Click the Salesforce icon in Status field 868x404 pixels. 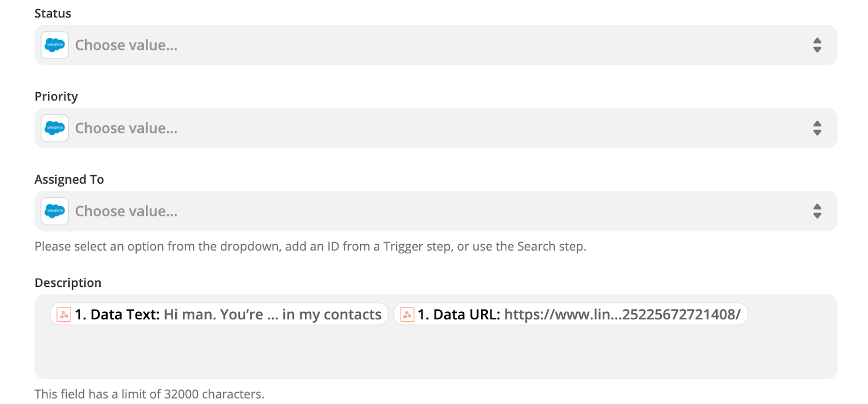tap(55, 45)
